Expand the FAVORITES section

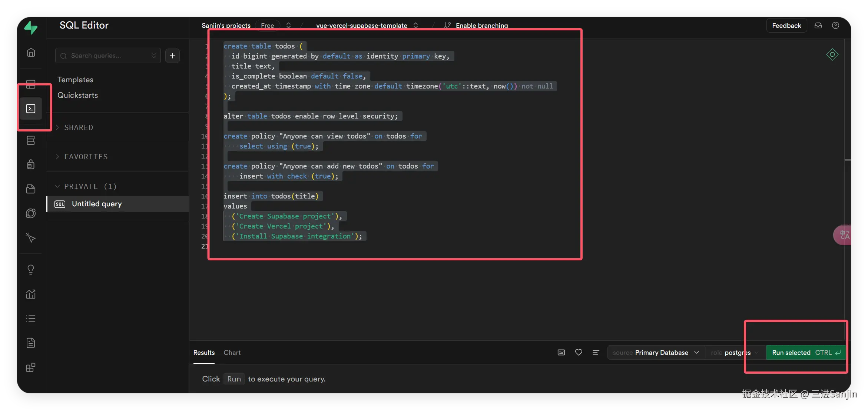pos(86,157)
